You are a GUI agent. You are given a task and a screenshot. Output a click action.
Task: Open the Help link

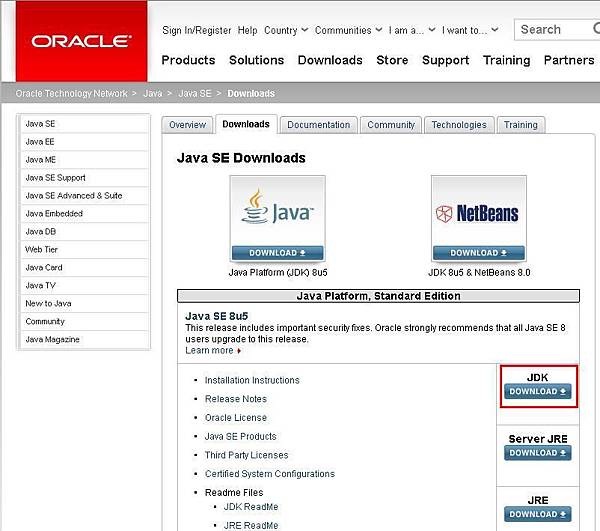tap(247, 30)
